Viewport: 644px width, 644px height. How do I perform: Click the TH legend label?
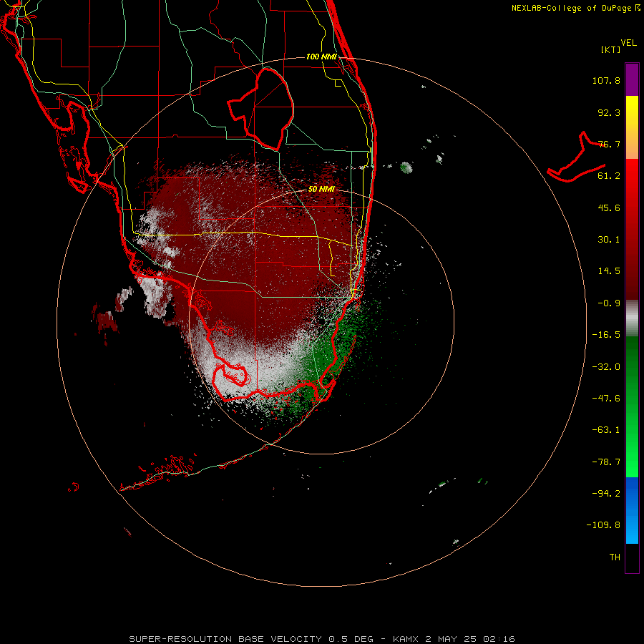click(615, 557)
